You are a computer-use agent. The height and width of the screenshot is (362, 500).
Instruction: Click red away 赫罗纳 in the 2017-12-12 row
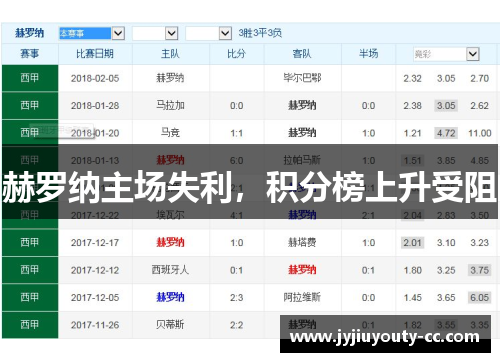[x=302, y=270]
